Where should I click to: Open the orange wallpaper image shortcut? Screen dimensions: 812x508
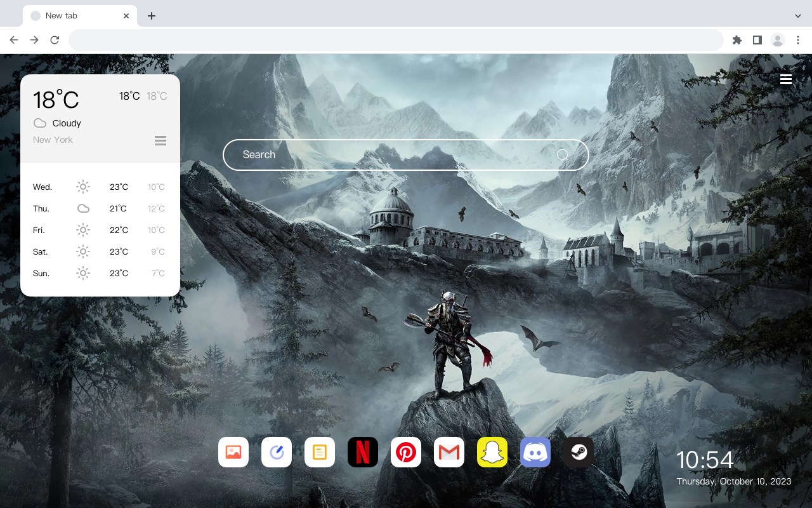[x=233, y=452]
